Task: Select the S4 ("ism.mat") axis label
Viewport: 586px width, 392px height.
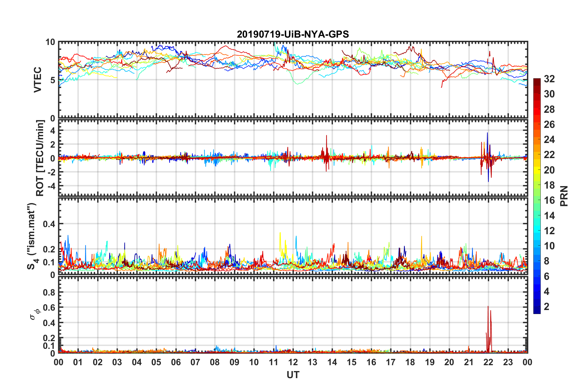Action: [x=32, y=236]
